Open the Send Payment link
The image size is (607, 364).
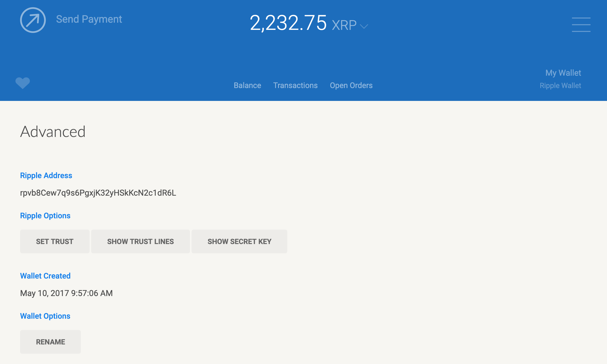click(x=89, y=19)
